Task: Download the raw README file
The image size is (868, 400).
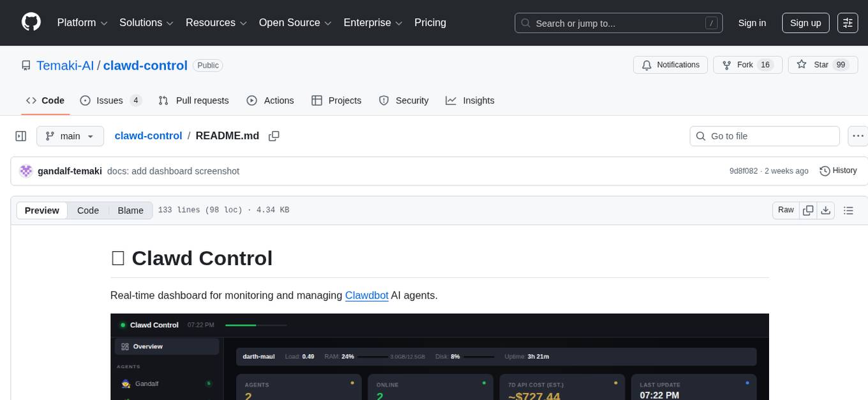Action: [826, 210]
